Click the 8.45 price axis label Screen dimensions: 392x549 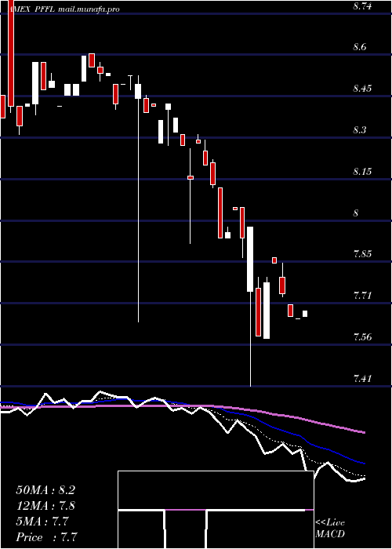point(361,88)
